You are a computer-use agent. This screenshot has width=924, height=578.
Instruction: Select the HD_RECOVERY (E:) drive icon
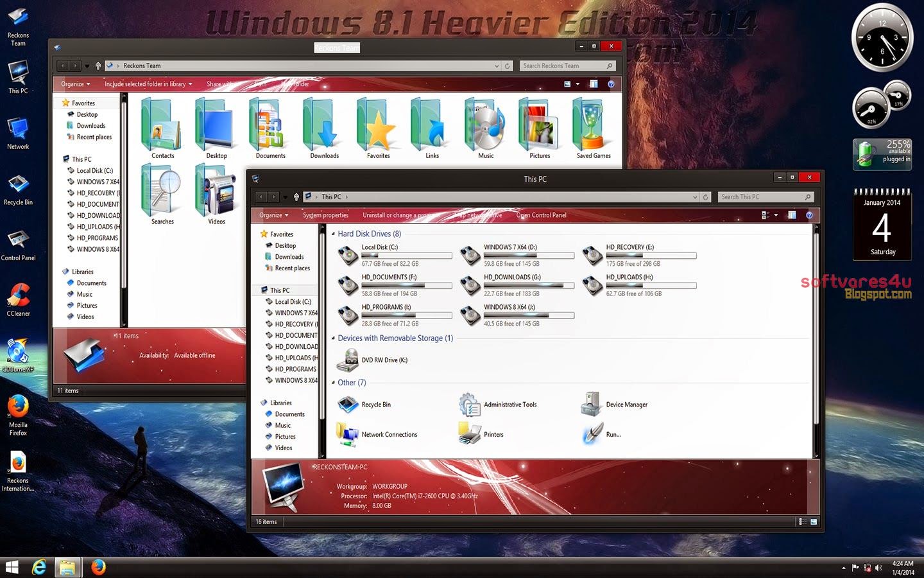tap(592, 255)
